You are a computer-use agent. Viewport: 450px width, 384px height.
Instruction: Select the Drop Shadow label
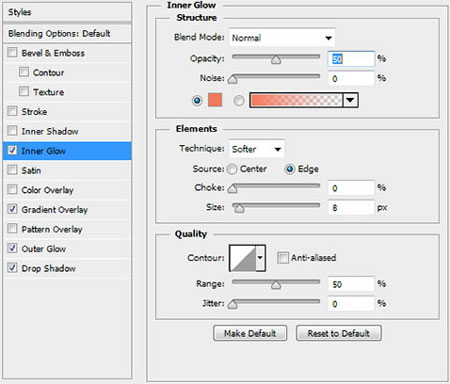click(49, 268)
